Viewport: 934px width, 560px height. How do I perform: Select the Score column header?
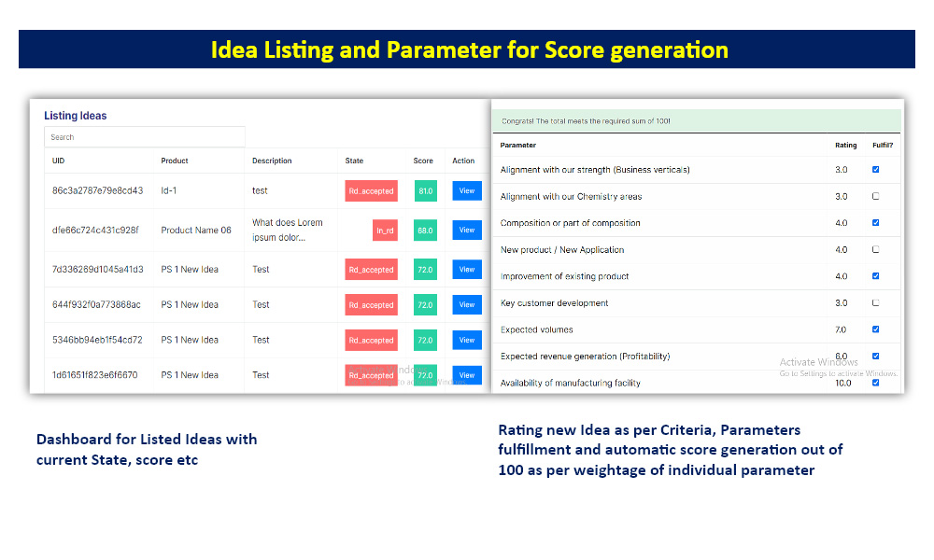click(423, 161)
